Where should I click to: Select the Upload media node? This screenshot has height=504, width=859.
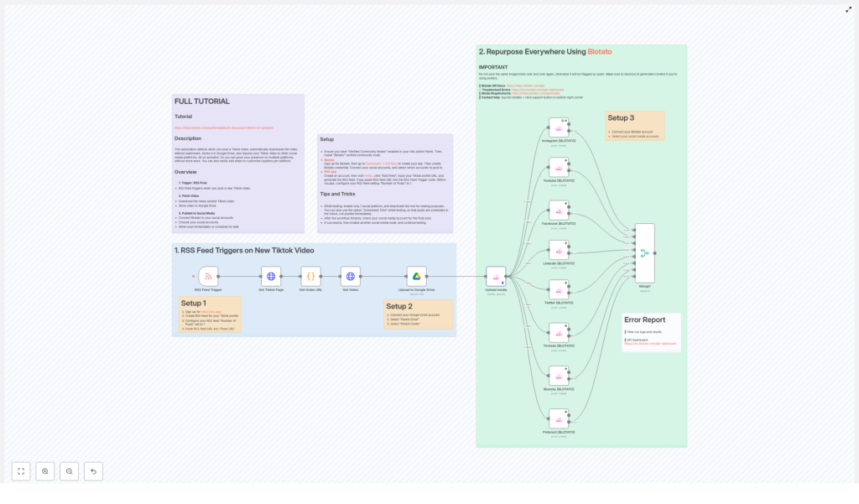pyautogui.click(x=496, y=275)
